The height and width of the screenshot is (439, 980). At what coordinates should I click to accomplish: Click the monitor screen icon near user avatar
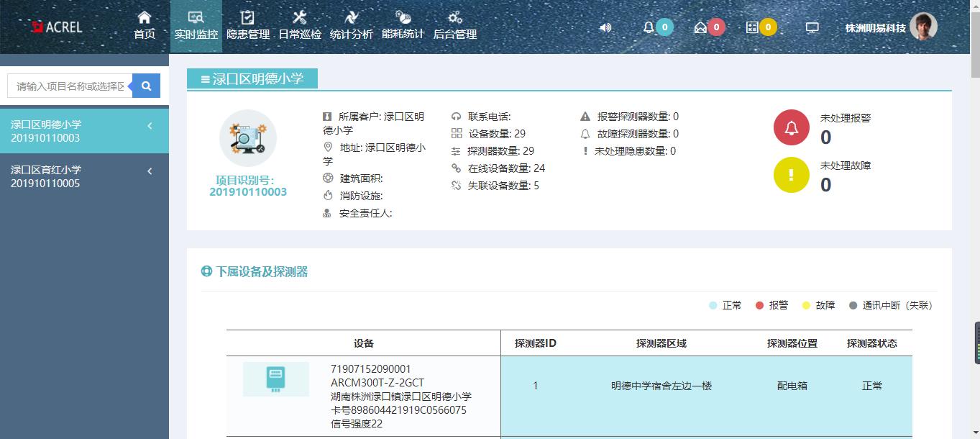click(813, 27)
